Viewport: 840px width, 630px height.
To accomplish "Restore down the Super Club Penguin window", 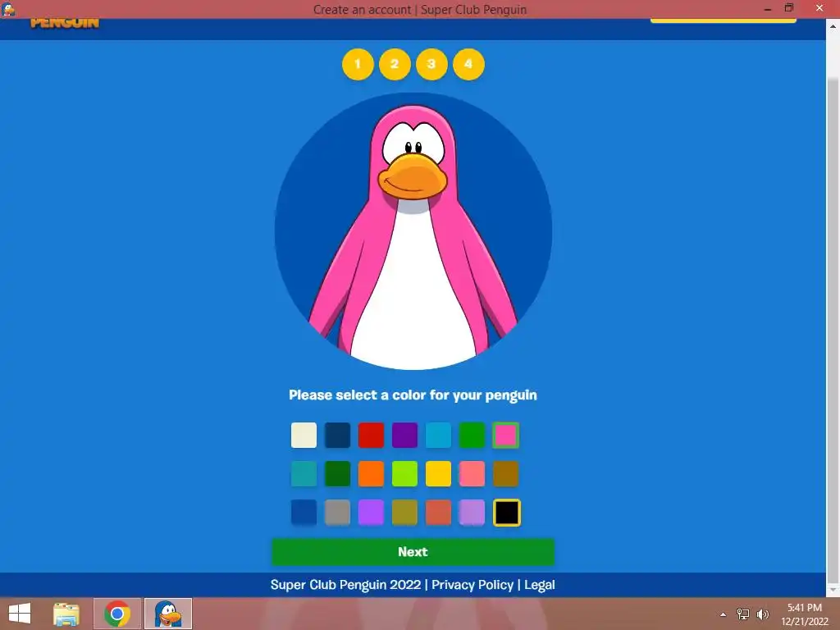I will point(789,8).
